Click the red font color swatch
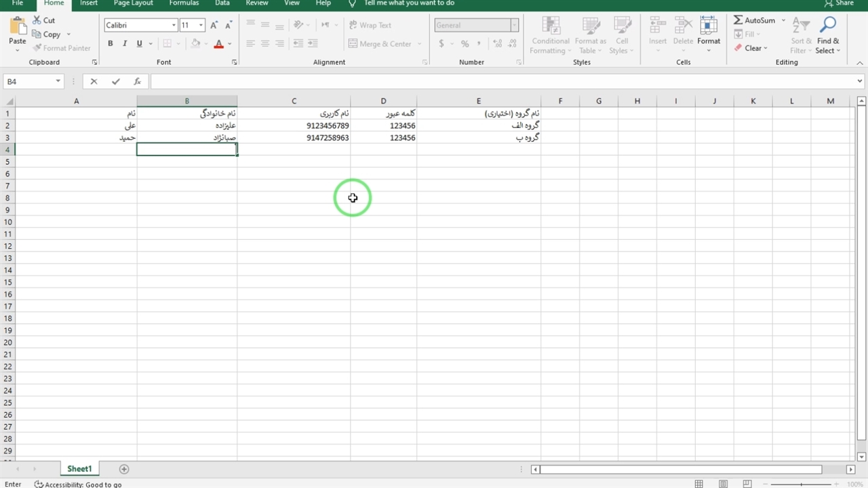The width and height of the screenshot is (868, 488). coord(218,44)
